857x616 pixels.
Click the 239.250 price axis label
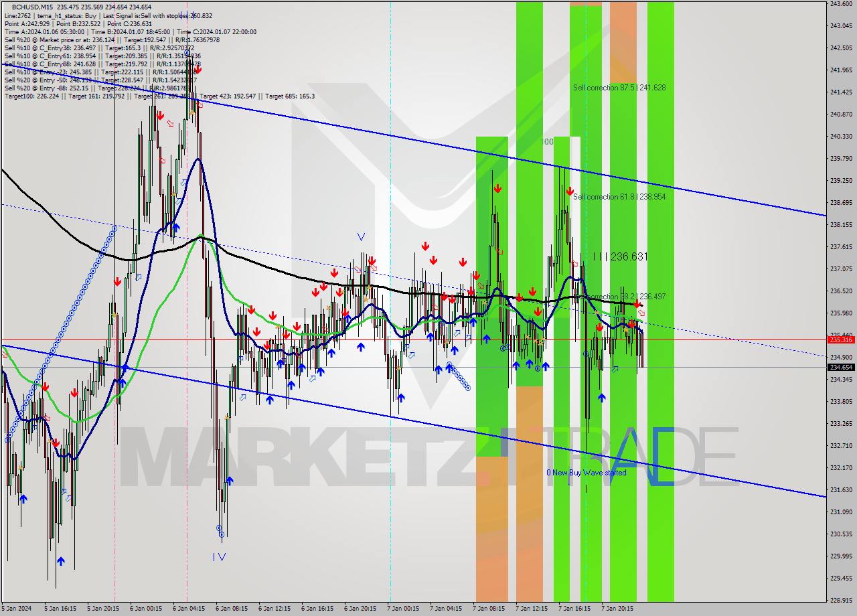[x=841, y=181]
